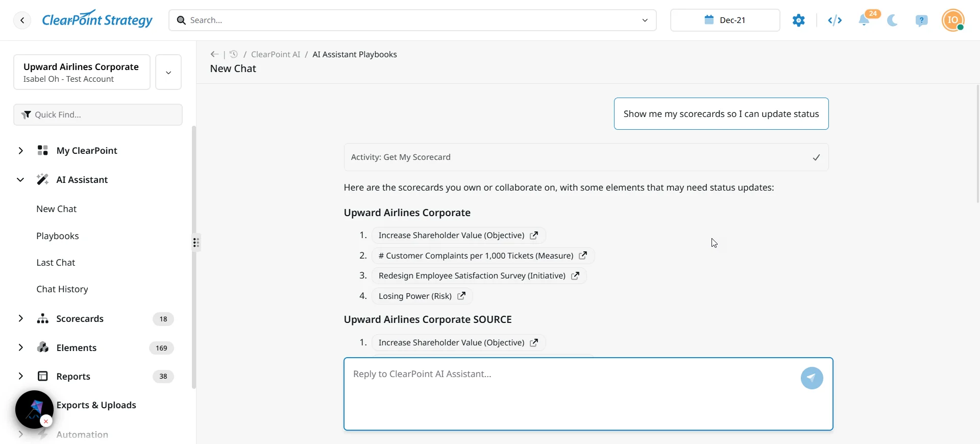This screenshot has height=444, width=980.
Task: Click Elements count badge 169
Action: pos(161,348)
